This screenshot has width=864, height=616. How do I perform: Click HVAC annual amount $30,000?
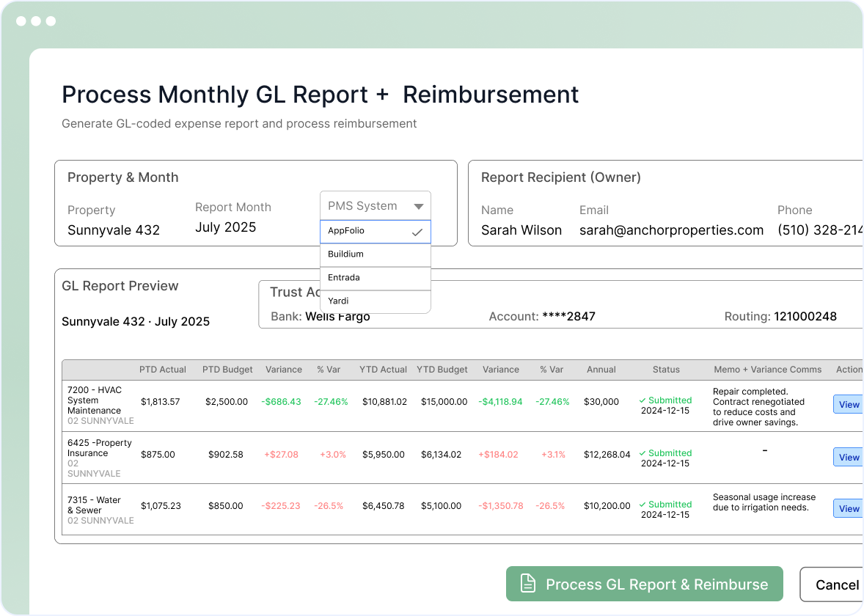(x=601, y=402)
